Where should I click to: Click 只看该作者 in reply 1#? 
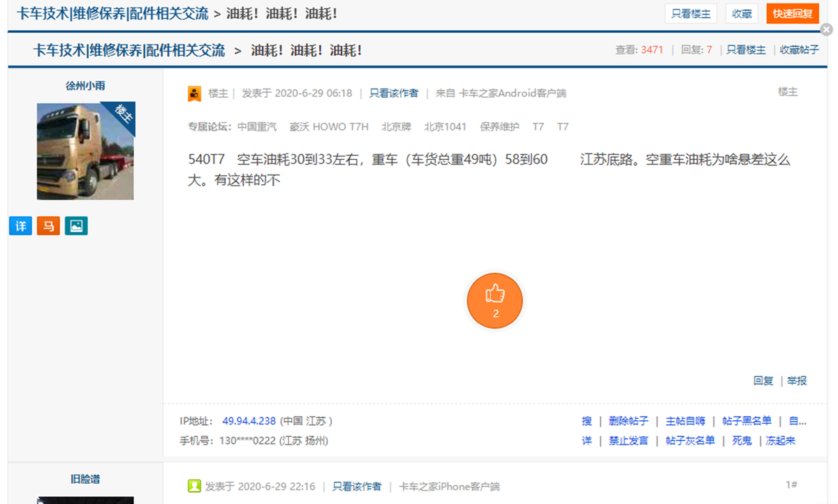[357, 486]
